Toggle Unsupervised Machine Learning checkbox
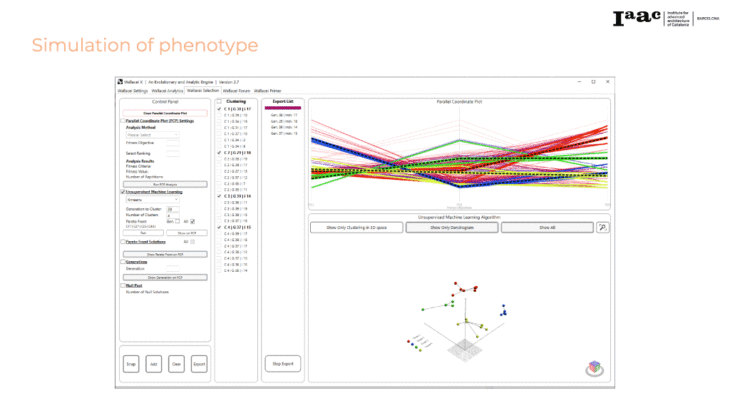Screen dimensions: 730x411 tap(122, 191)
